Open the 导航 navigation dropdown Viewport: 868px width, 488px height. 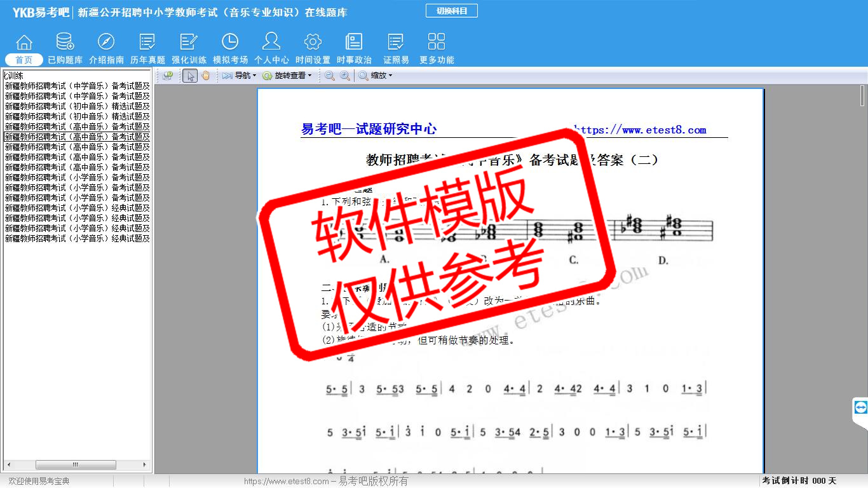click(239, 76)
